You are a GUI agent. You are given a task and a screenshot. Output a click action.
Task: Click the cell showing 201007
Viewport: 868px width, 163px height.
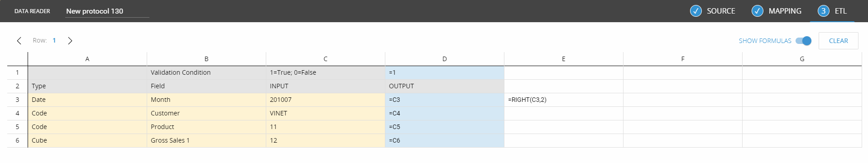(325, 100)
